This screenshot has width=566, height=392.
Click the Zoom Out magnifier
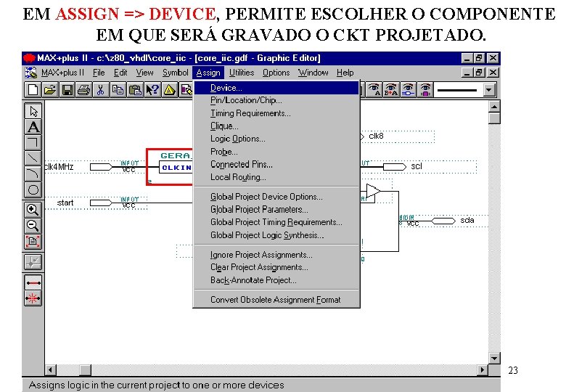pos(33,226)
